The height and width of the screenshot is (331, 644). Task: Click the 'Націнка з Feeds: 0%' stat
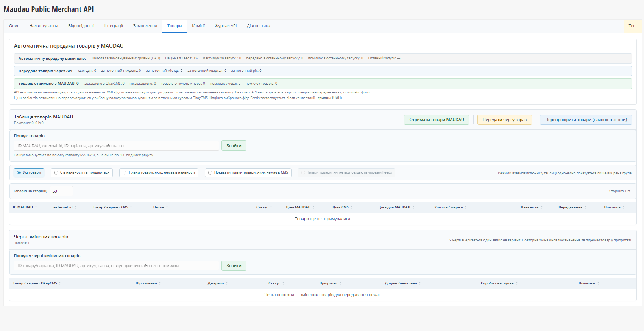pyautogui.click(x=181, y=58)
